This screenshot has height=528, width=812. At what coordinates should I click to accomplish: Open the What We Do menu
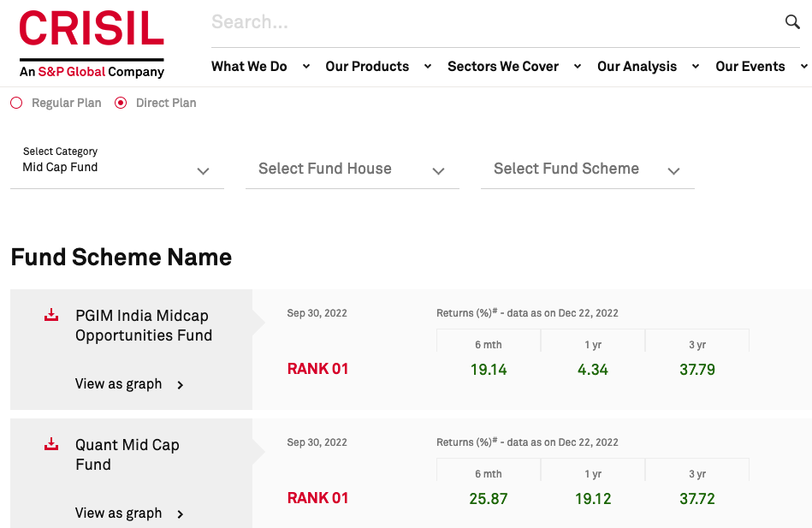click(249, 67)
